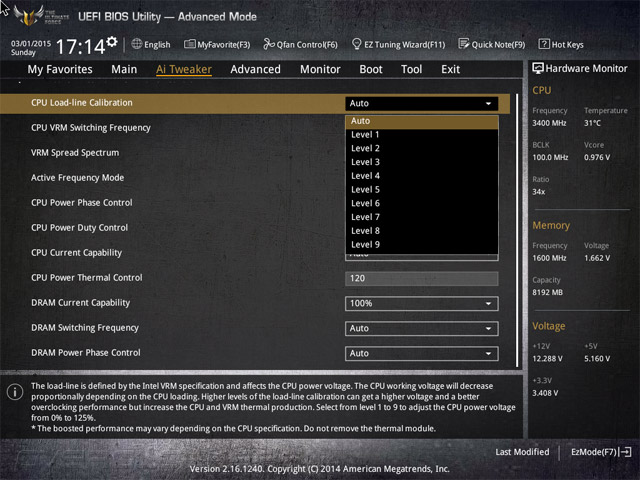Select CPU Power Duty Control row
Image resolution: width=640 pixels, height=480 pixels.
pyautogui.click(x=80, y=228)
